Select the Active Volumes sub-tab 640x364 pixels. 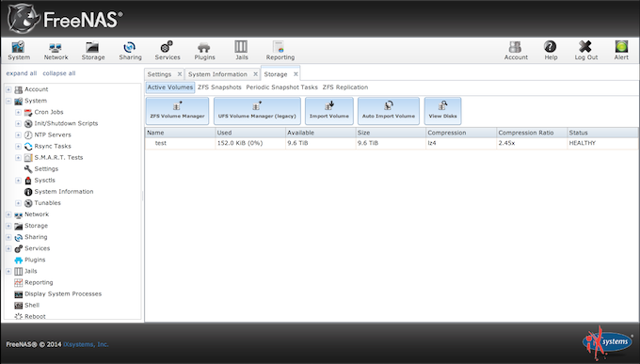coord(170,87)
